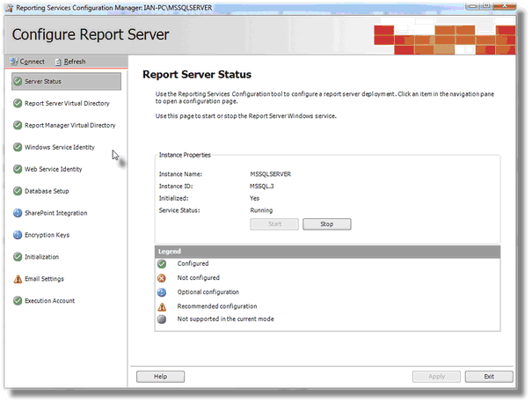This screenshot has width=532, height=404.
Task: Click the Not configured legend icon
Action: 162,278
